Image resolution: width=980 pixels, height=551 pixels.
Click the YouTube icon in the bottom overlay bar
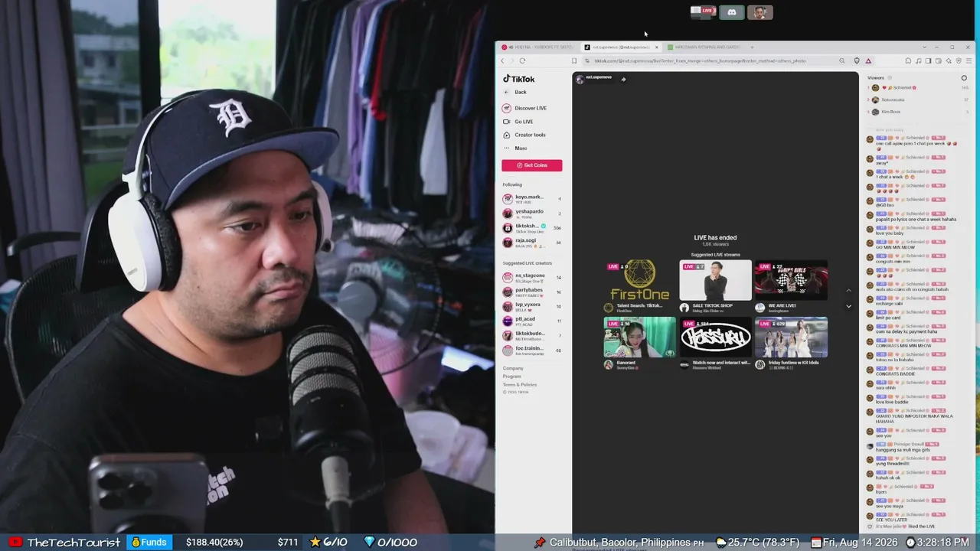pyautogui.click(x=15, y=543)
